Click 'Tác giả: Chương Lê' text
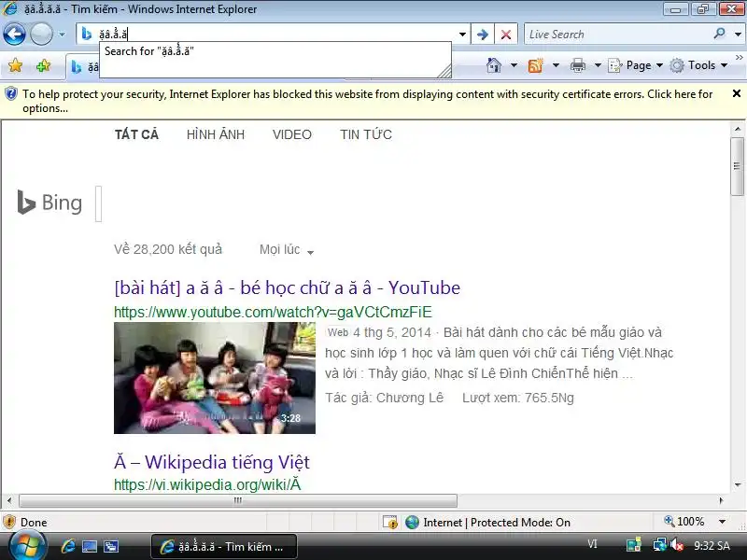Image resolution: width=747 pixels, height=560 pixels. (384, 398)
